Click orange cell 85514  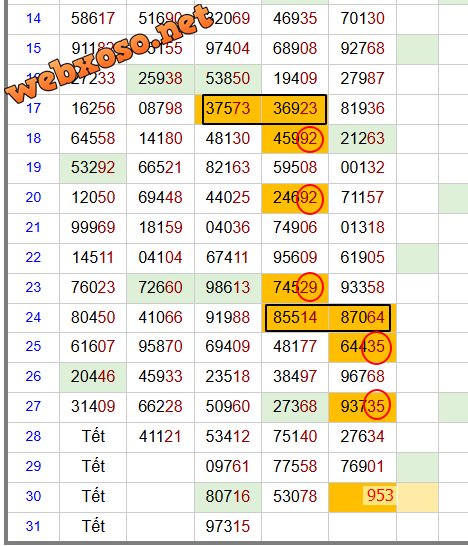[x=295, y=317]
